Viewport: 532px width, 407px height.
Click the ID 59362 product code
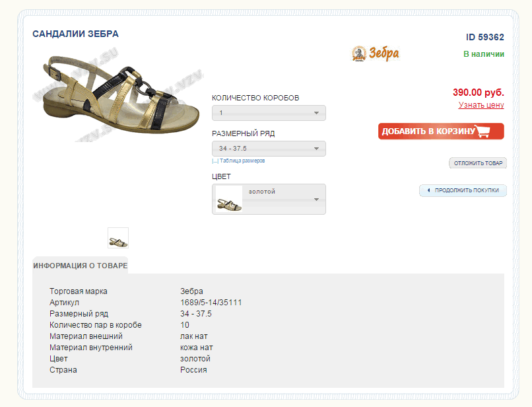(485, 37)
